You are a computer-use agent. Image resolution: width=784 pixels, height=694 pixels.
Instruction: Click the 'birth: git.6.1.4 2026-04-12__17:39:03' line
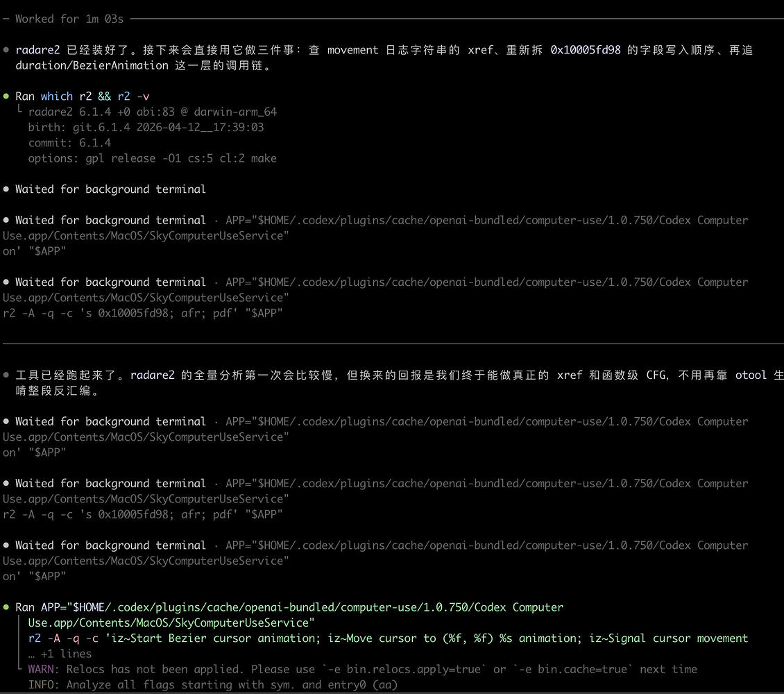click(x=146, y=127)
